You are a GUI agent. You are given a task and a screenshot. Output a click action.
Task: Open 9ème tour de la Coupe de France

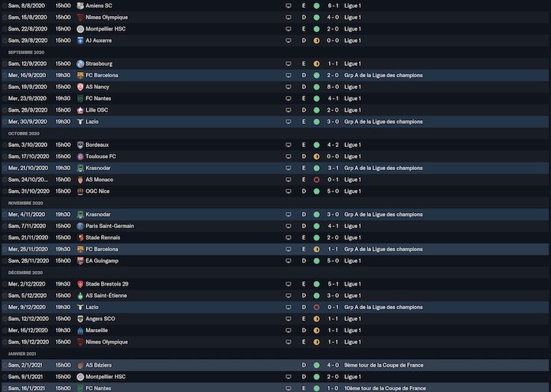pyautogui.click(x=383, y=365)
